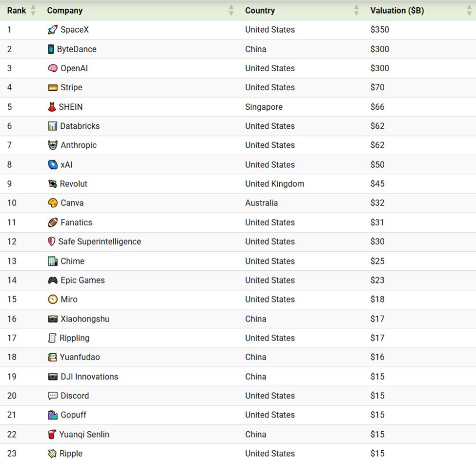Screen dimensions: 476x460
Task: Click the SHEIN dress icon
Action: tap(52, 107)
